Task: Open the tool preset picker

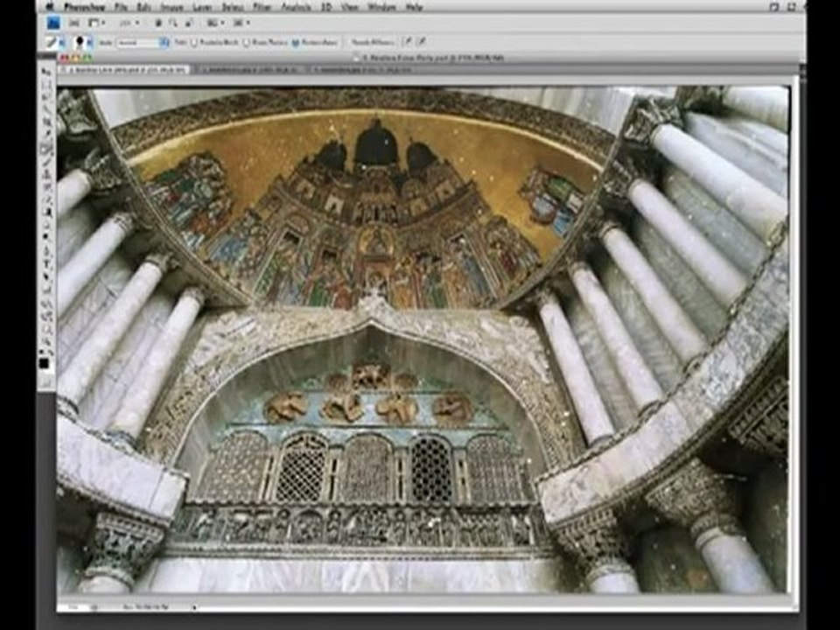Action: (54, 42)
